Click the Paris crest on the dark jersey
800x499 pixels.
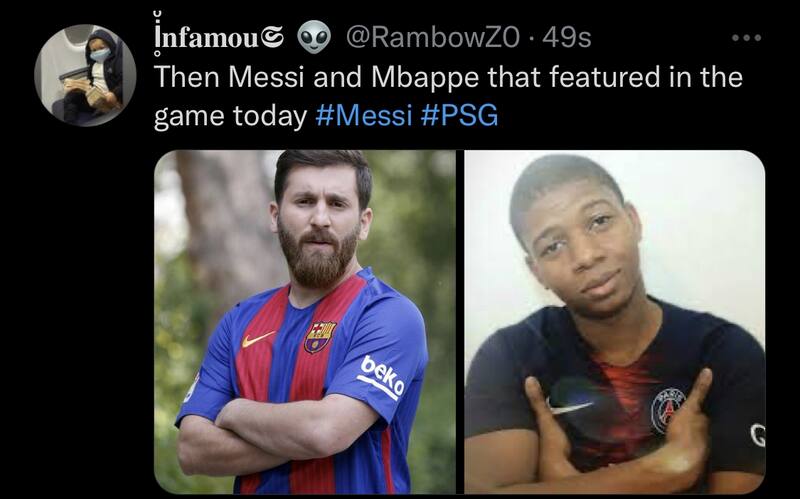(x=667, y=410)
